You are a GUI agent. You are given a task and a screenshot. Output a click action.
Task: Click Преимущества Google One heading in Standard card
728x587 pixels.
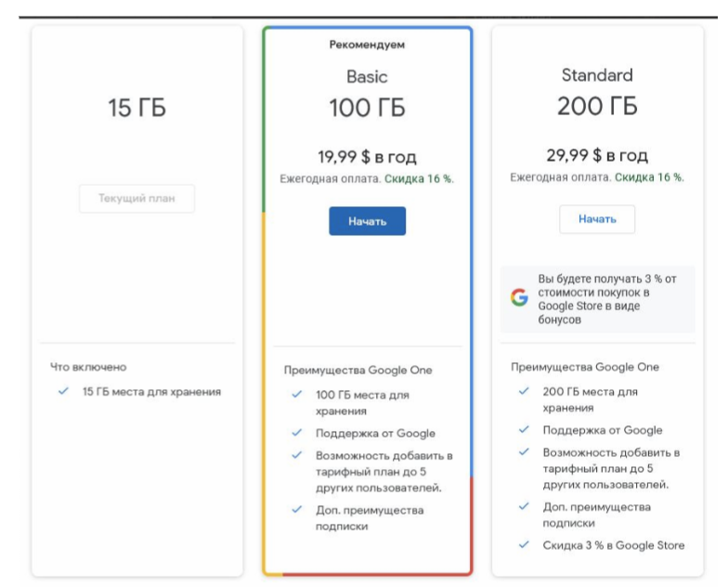pos(585,367)
